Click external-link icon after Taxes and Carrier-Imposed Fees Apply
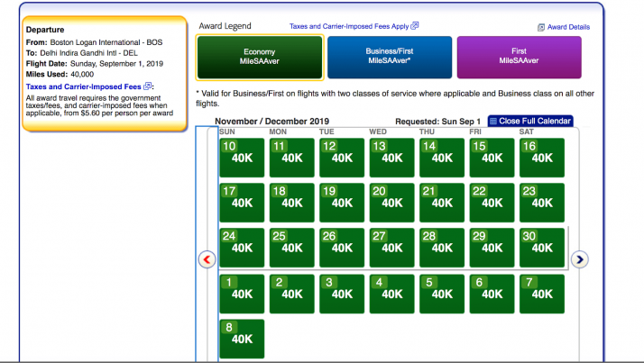 [x=415, y=27]
